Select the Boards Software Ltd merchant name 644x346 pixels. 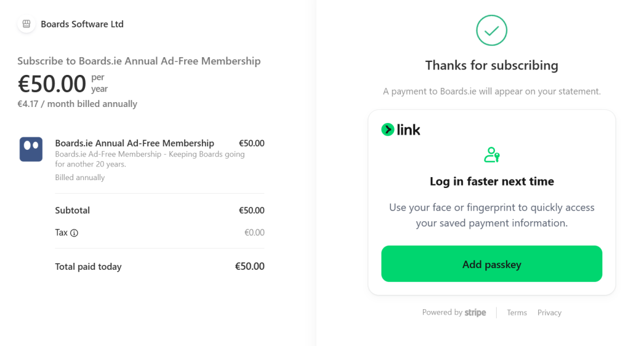click(x=82, y=24)
